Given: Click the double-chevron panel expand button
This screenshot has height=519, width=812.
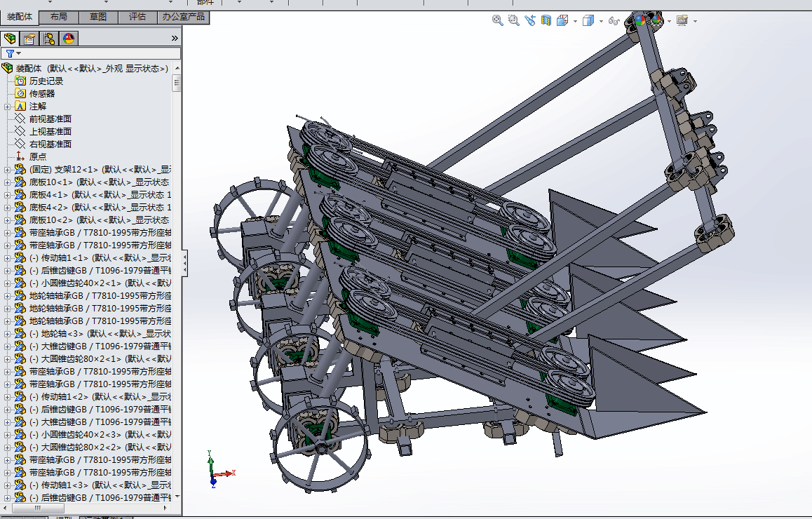Looking at the screenshot, I should click(x=175, y=39).
